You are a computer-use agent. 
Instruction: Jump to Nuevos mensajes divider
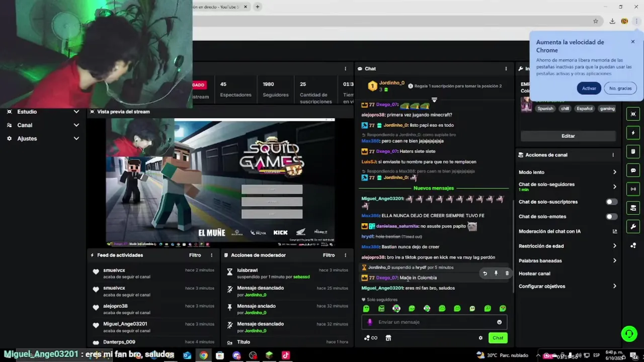(x=434, y=188)
